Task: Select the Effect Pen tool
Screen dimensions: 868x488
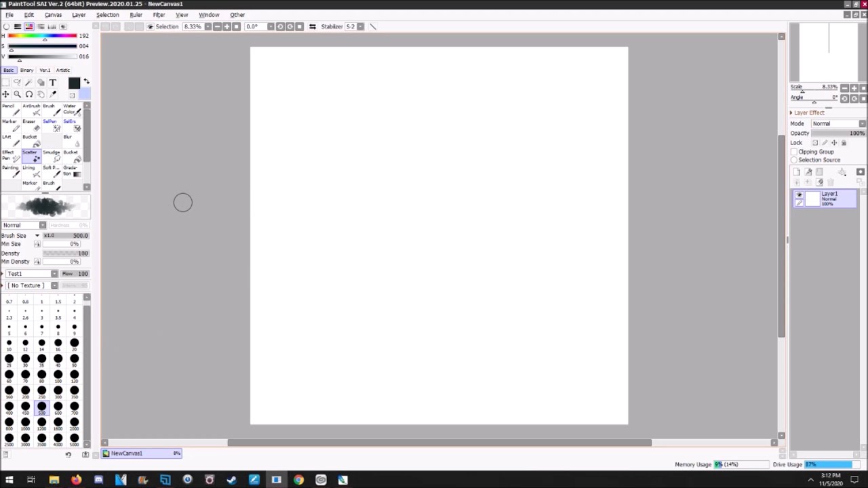Action: [x=11, y=156]
